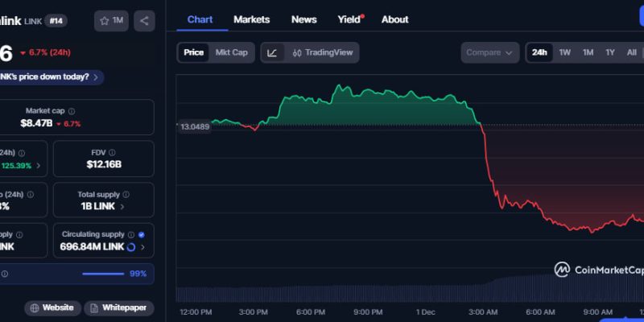644x322 pixels.
Task: Switch to TradingView chart mode
Action: [x=322, y=53]
